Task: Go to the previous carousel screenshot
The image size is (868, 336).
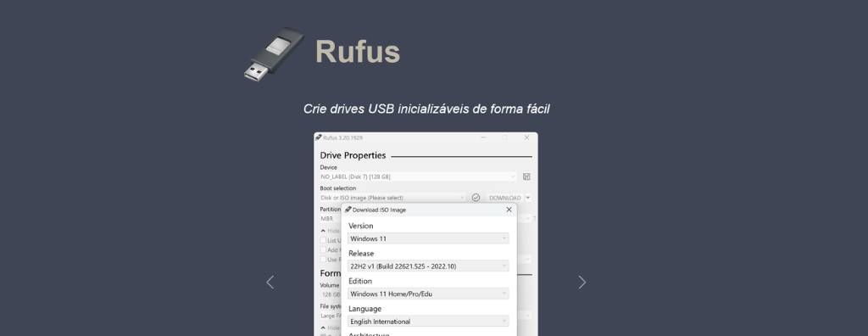Action: [x=270, y=283]
